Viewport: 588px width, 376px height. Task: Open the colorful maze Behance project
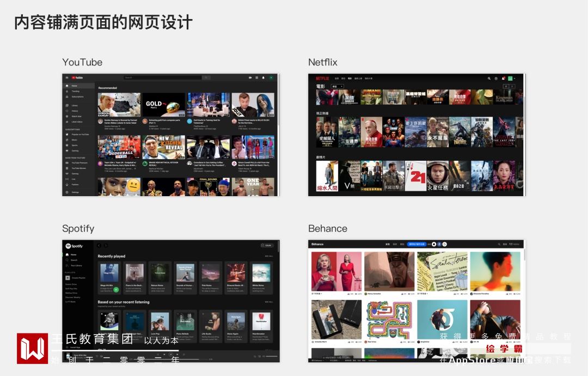click(389, 320)
